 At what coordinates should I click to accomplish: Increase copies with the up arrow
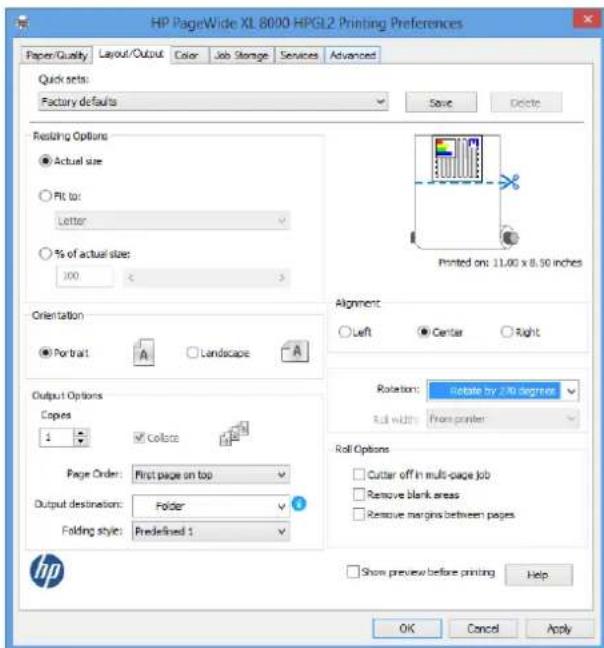click(x=81, y=433)
